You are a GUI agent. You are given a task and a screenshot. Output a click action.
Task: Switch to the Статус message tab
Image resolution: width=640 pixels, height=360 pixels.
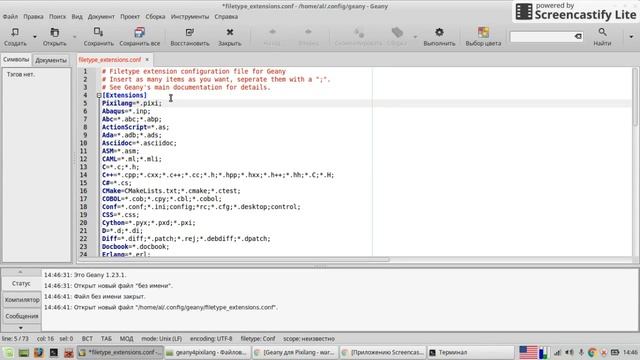coord(21,283)
